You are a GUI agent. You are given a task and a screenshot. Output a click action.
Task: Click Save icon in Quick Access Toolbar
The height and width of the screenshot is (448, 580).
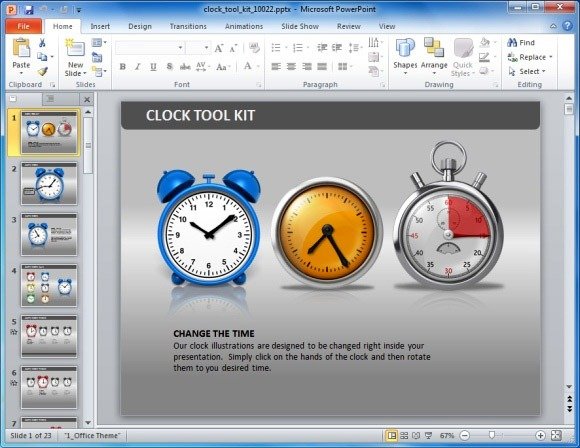29,10
